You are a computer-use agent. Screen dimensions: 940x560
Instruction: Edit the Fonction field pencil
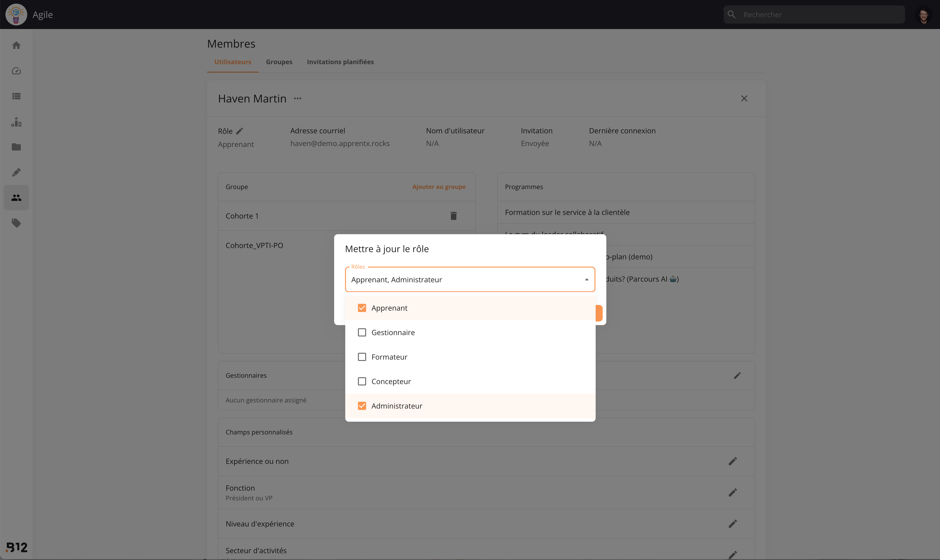pyautogui.click(x=732, y=492)
